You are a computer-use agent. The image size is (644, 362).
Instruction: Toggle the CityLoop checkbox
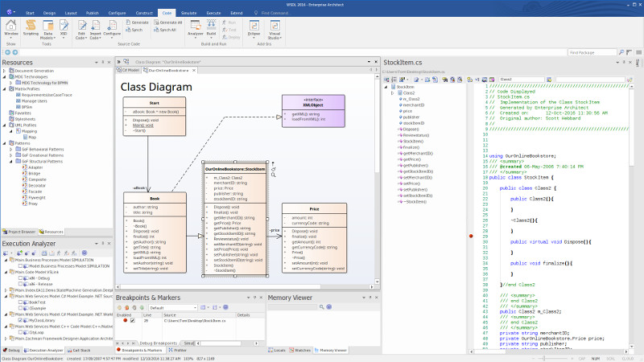click(21, 332)
